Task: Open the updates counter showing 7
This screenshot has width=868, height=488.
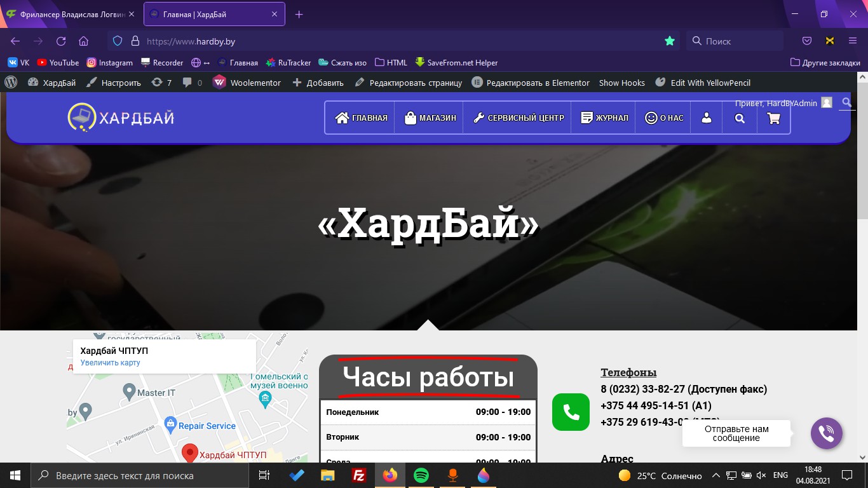Action: point(162,83)
